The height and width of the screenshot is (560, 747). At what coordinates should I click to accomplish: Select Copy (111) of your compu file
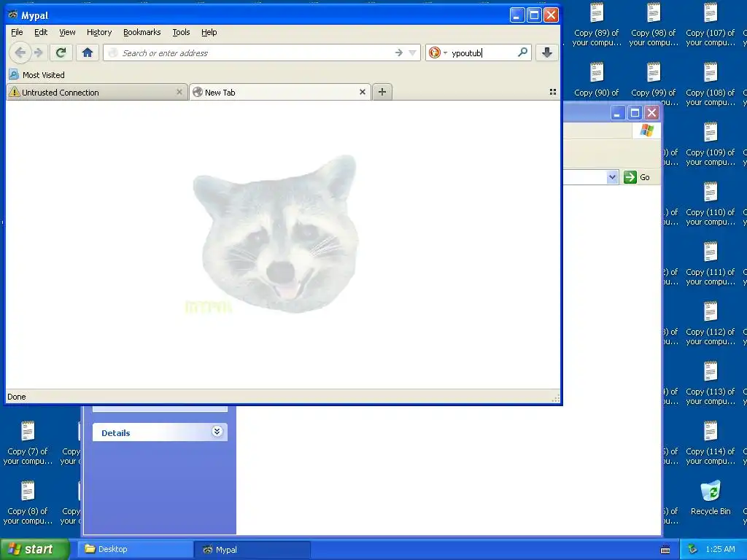(711, 263)
